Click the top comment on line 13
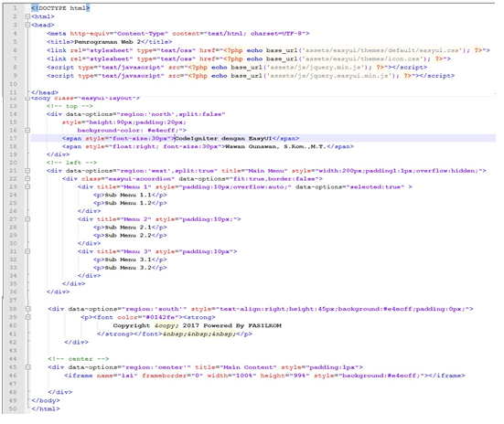Screen dimensions: 504x424 70,106
